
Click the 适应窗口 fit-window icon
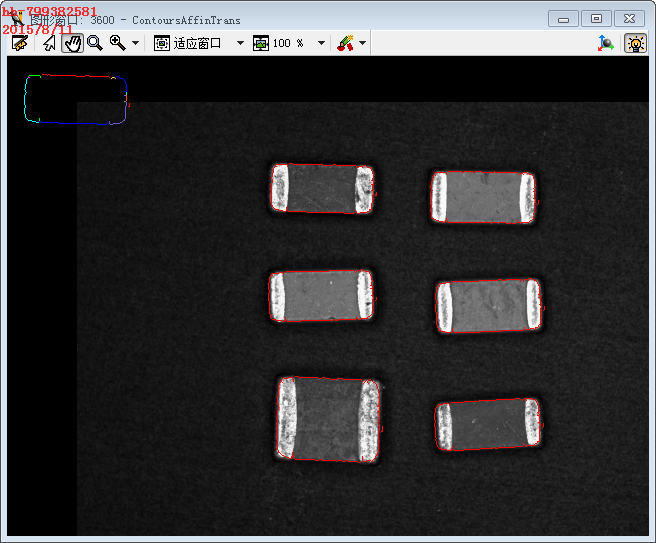161,43
